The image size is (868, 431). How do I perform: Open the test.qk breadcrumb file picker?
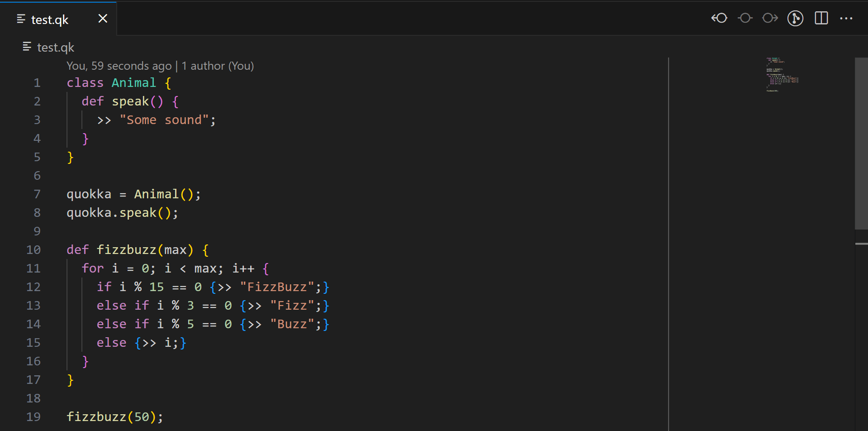coord(56,47)
